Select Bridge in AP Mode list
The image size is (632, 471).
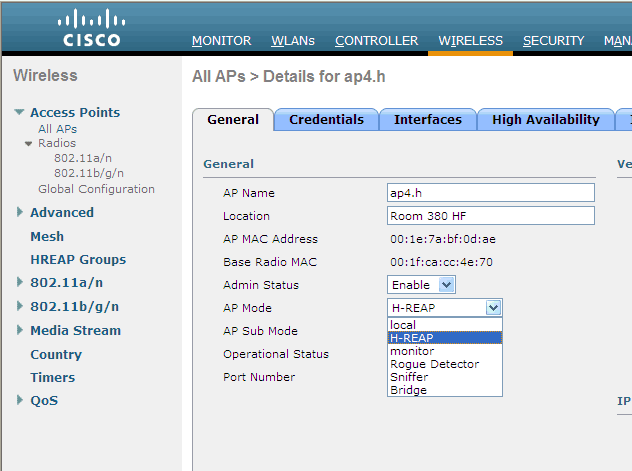coord(445,390)
